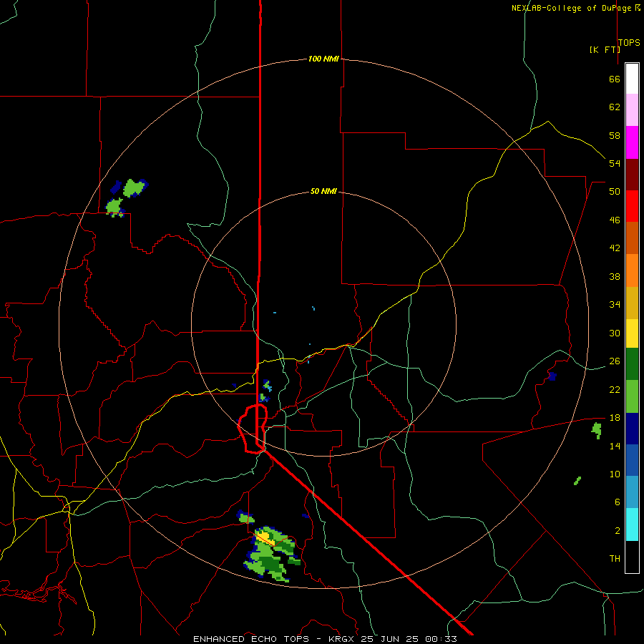Click legend value 34
Viewport: 644px width, 644px height.
[x=615, y=305]
